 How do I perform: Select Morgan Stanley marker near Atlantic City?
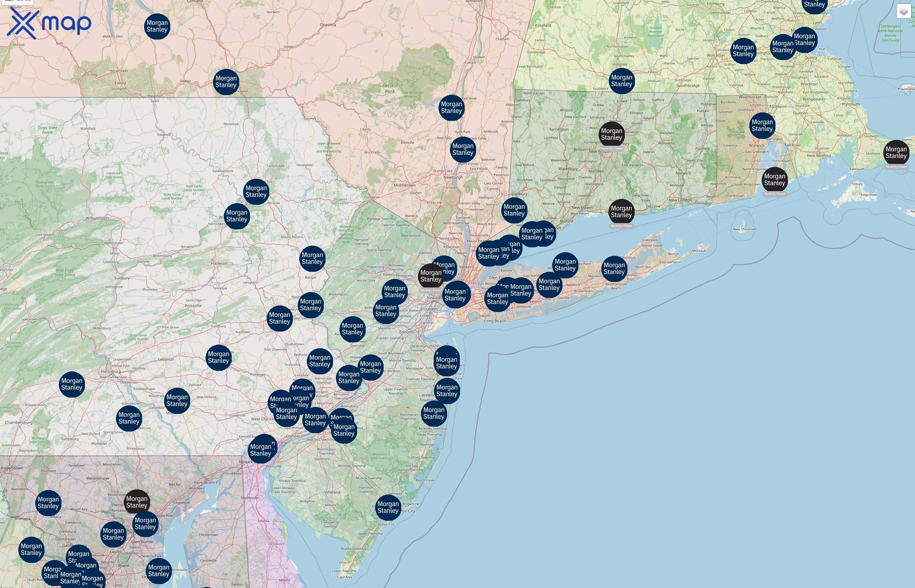click(x=388, y=508)
